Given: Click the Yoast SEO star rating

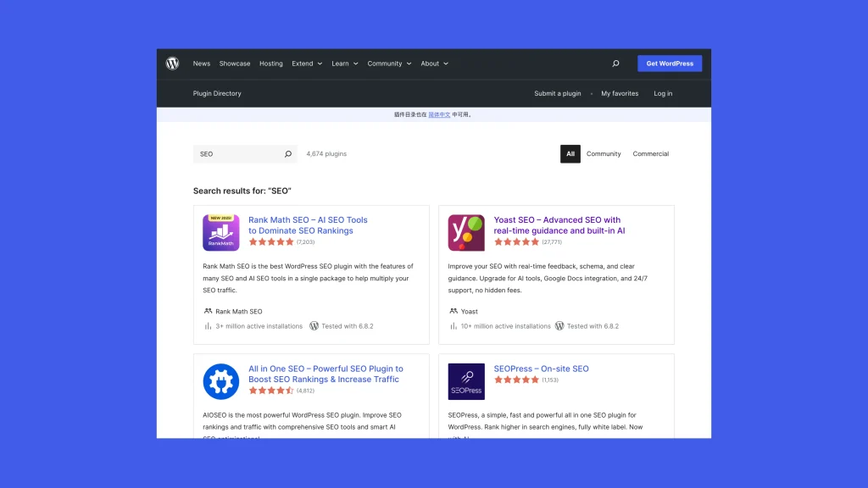Looking at the screenshot, I should pyautogui.click(x=516, y=241).
